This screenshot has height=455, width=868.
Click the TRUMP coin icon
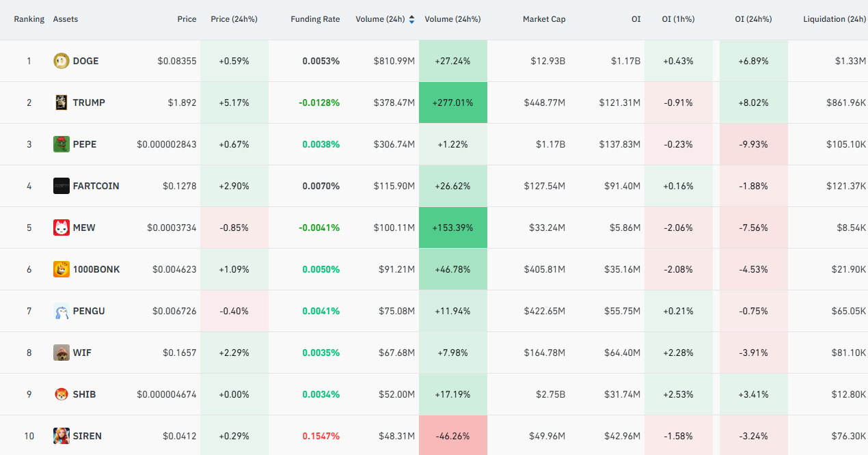point(62,102)
